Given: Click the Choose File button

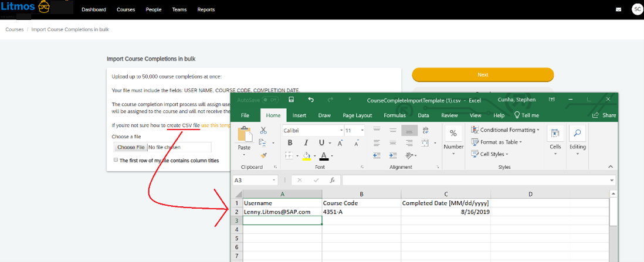Looking at the screenshot, I should pos(131,147).
